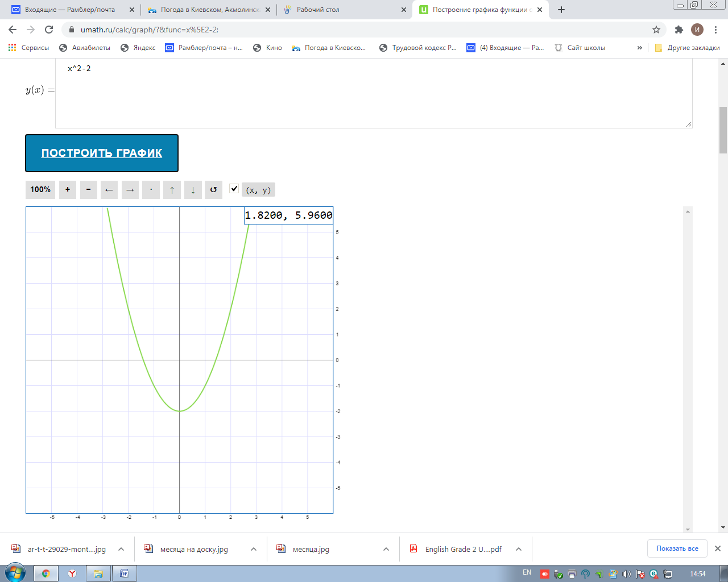Go back with the browser back arrow
The width and height of the screenshot is (728, 582).
click(13, 30)
